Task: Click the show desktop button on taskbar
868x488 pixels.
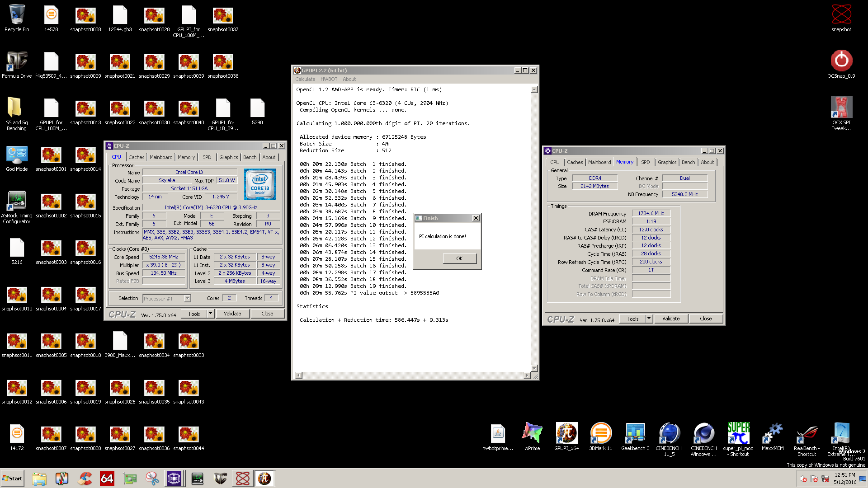Action: [863, 479]
